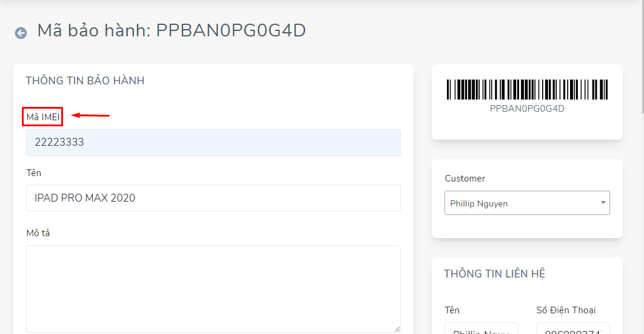Image resolution: width=644 pixels, height=334 pixels.
Task: Focus the Số Điện Thoại phone number field
Action: [573, 329]
